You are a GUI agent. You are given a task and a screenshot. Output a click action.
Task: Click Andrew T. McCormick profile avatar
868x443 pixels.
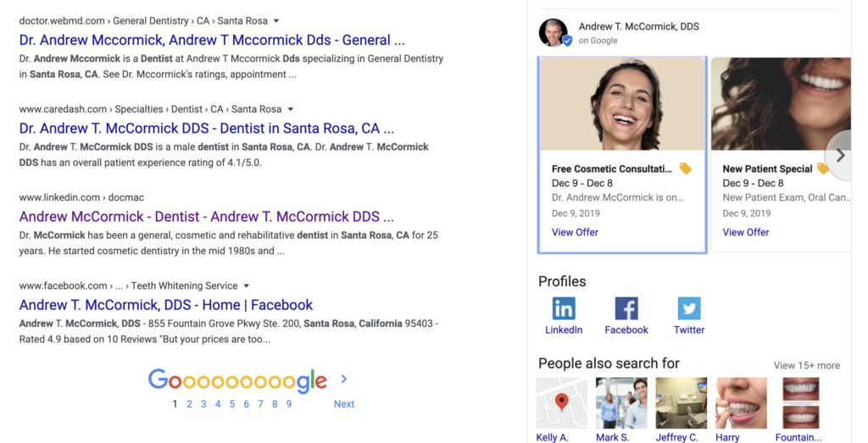[554, 33]
